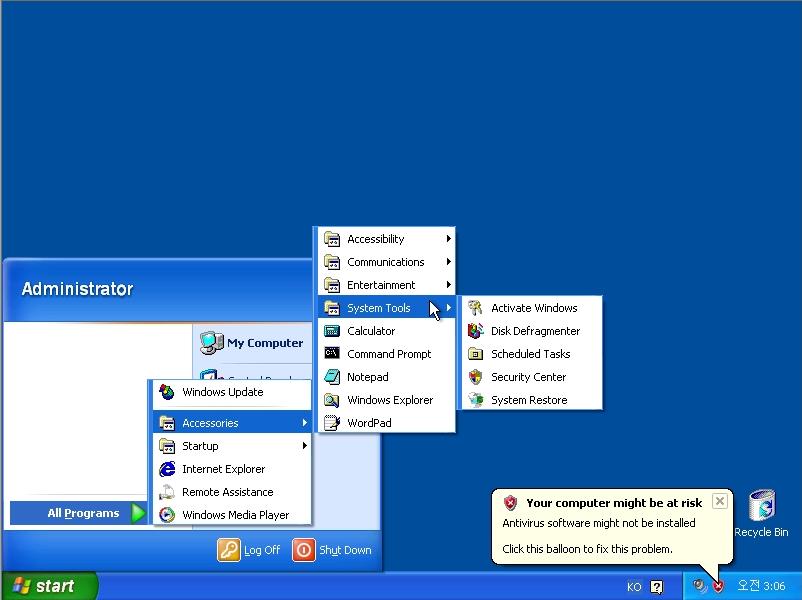Click the My Computer label

click(265, 343)
